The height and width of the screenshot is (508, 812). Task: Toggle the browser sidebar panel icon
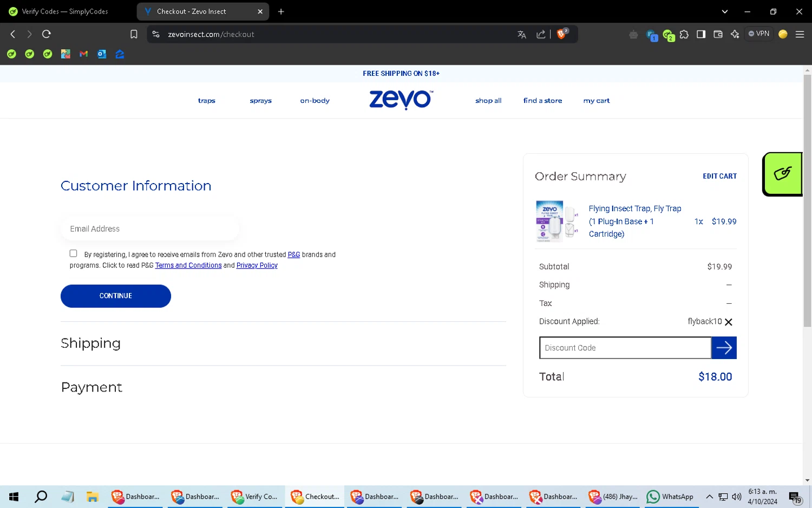(x=701, y=34)
